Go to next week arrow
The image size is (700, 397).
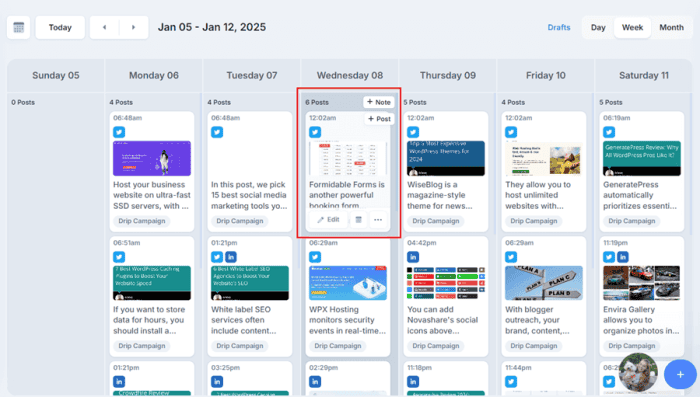(133, 27)
